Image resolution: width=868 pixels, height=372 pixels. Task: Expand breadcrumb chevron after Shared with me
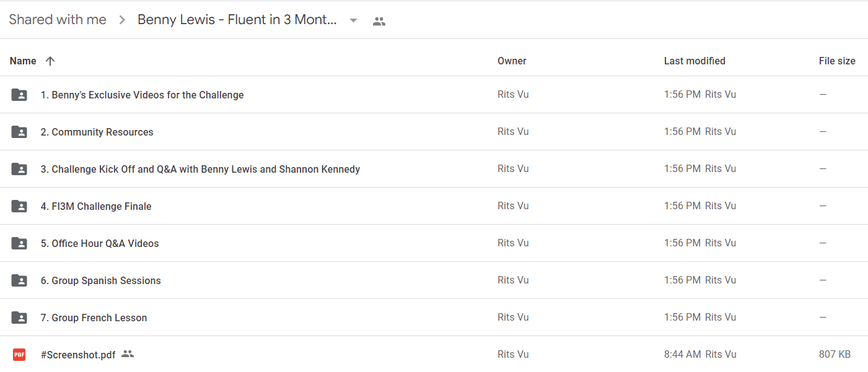122,20
